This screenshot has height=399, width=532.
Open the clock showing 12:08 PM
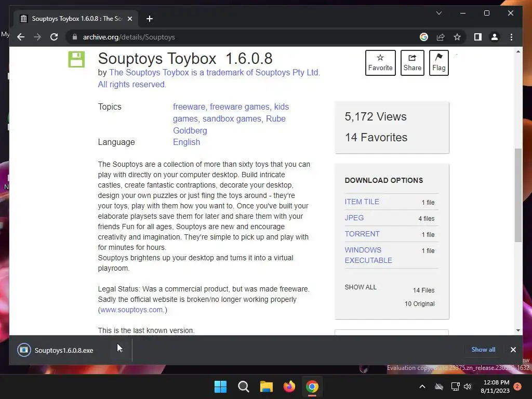495,387
